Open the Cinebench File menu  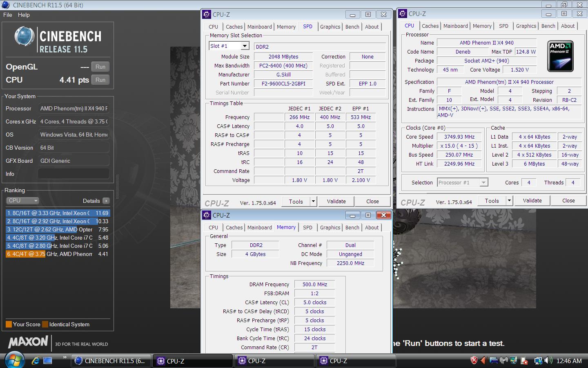(8, 15)
